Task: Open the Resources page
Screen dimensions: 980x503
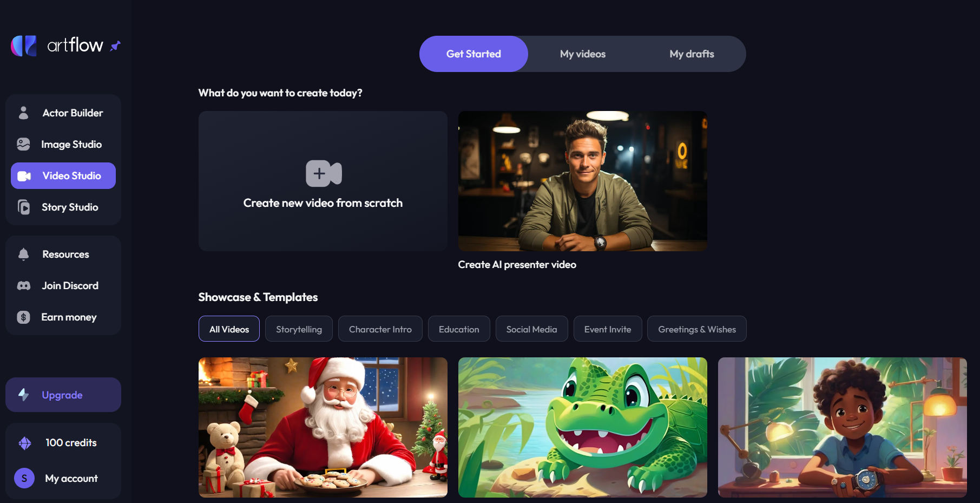Action: pos(63,254)
